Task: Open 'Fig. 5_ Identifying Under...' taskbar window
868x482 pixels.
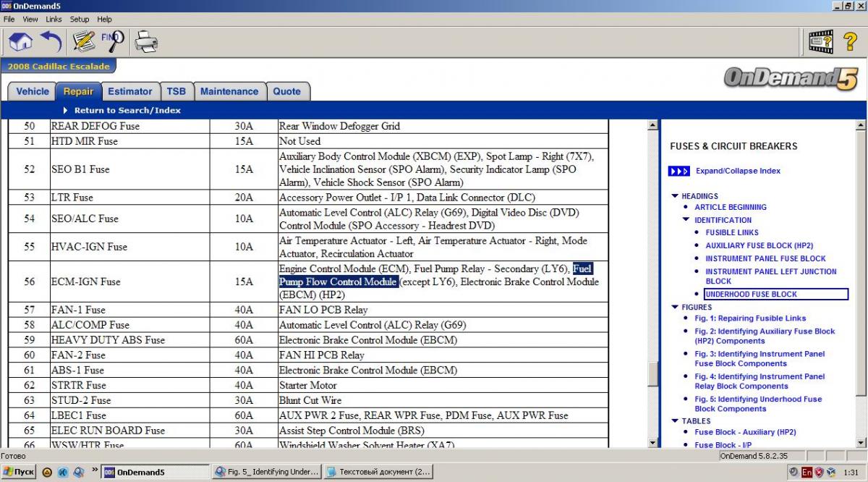Action: pos(266,472)
